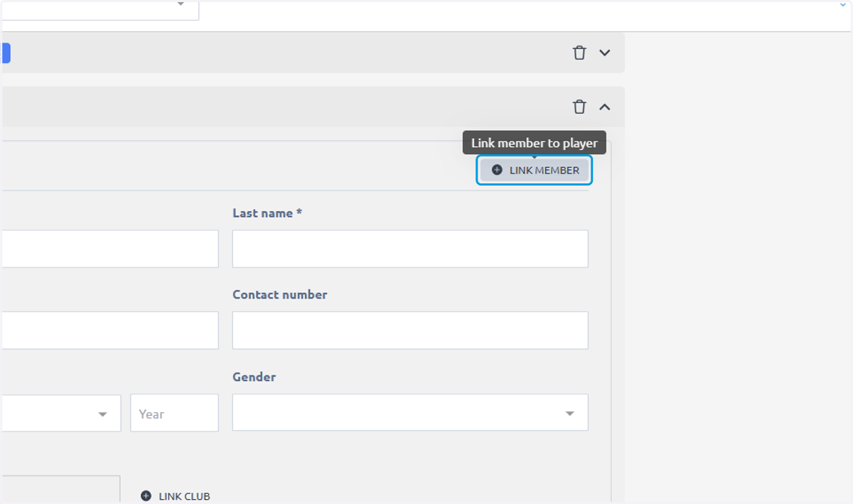
Task: Focus the text field left of Last name
Action: click(x=109, y=249)
